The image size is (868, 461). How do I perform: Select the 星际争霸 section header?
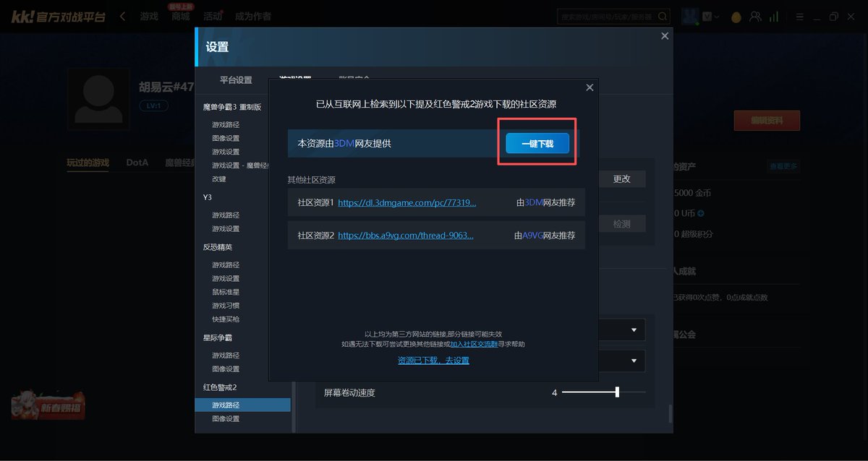click(x=218, y=337)
